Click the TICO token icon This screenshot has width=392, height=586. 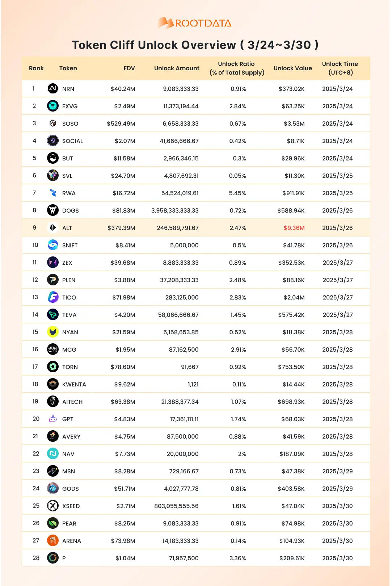pyautogui.click(x=53, y=297)
